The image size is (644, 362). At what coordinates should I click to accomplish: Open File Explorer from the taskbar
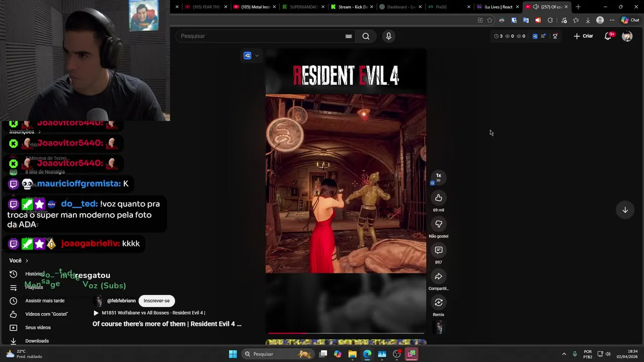(x=352, y=354)
